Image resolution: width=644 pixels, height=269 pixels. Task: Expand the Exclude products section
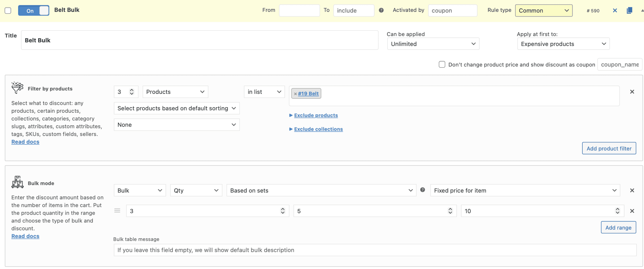pyautogui.click(x=316, y=115)
